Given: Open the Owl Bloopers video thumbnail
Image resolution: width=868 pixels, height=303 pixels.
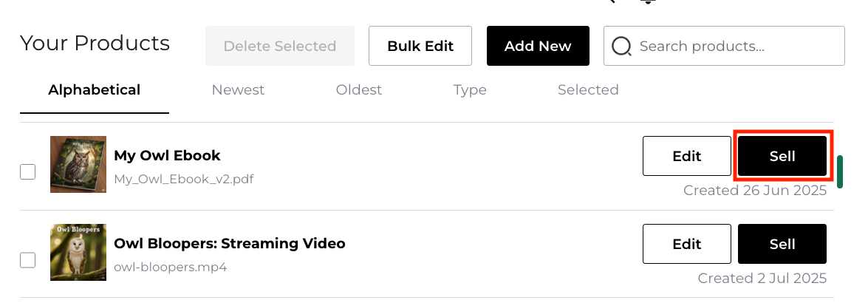Looking at the screenshot, I should pos(78,252).
